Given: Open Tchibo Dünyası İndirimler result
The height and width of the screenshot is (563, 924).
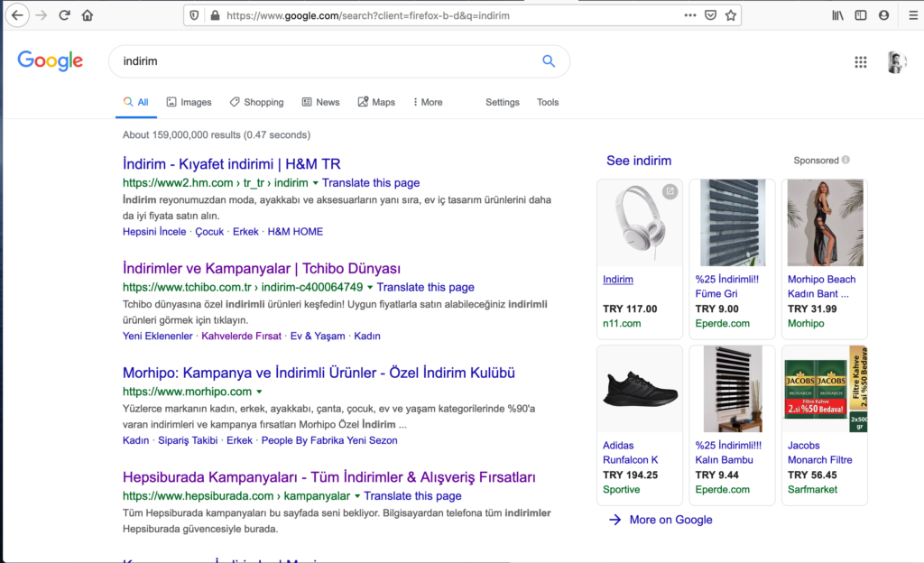Looking at the screenshot, I should click(x=262, y=268).
